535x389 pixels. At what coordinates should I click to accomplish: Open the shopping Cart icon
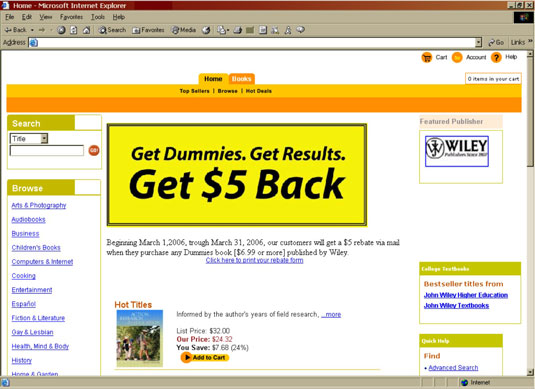(426, 57)
